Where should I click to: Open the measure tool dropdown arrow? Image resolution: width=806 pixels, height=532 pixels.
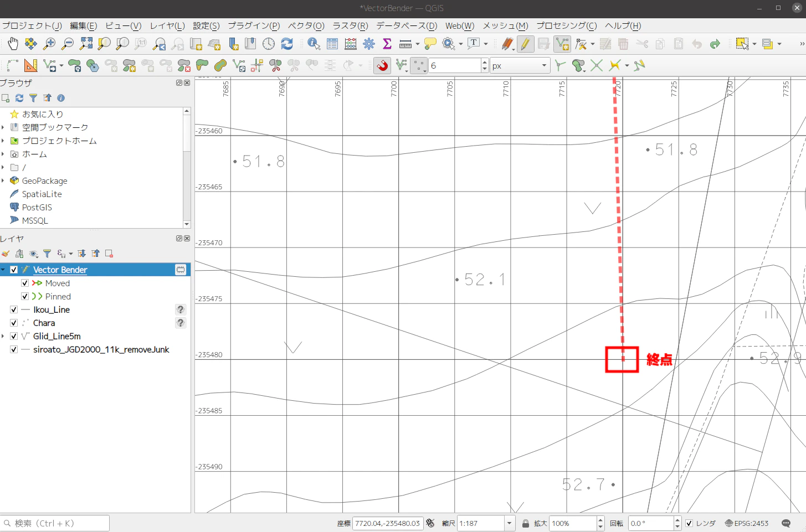(417, 44)
